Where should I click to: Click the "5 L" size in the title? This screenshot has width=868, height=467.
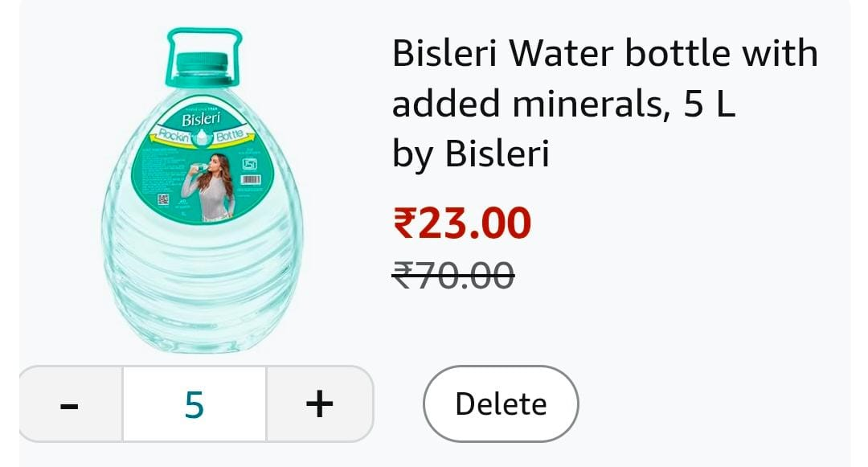coord(709,104)
